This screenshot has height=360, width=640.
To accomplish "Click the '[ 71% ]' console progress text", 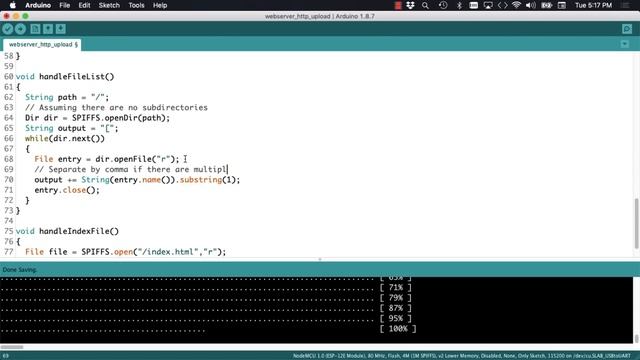I will (396, 287).
